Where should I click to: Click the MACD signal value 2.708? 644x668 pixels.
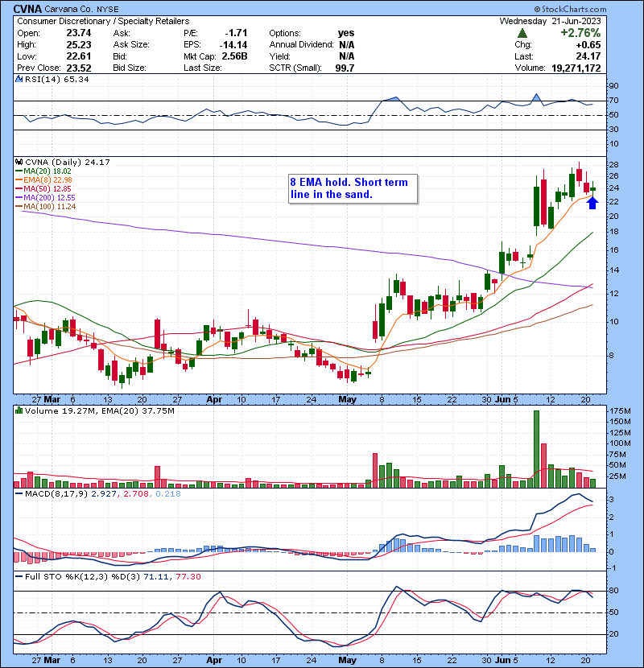[136, 494]
